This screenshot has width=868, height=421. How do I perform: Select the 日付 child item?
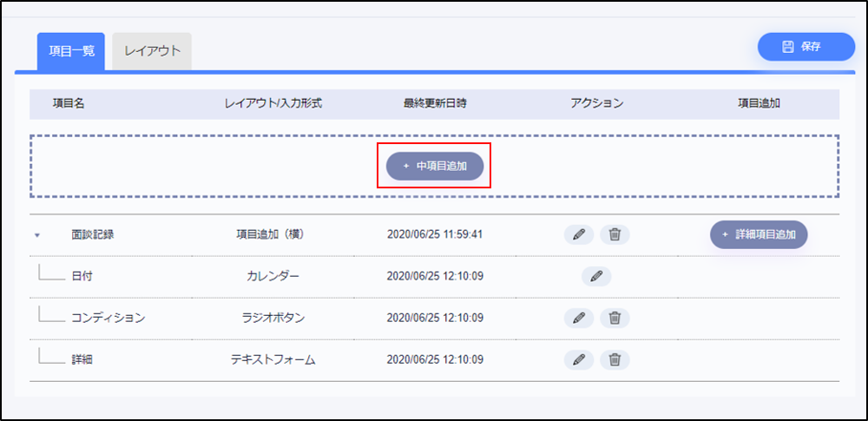pyautogui.click(x=82, y=276)
